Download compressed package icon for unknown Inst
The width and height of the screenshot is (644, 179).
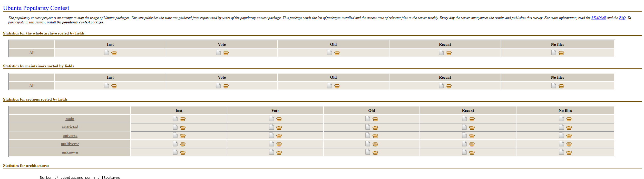click(183, 153)
